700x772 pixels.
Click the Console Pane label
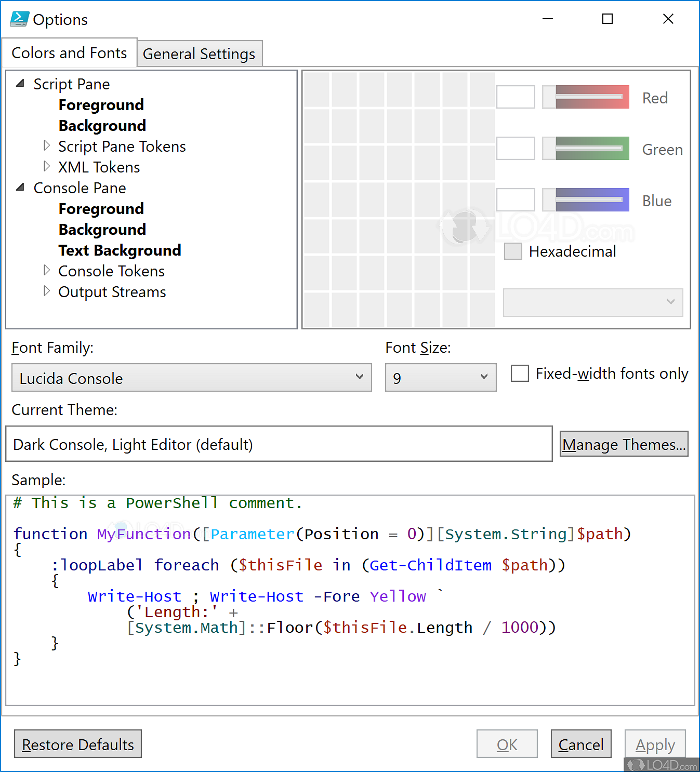[80, 188]
